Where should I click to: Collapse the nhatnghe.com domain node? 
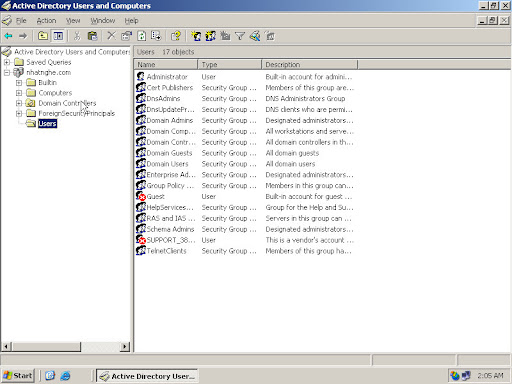coord(7,72)
